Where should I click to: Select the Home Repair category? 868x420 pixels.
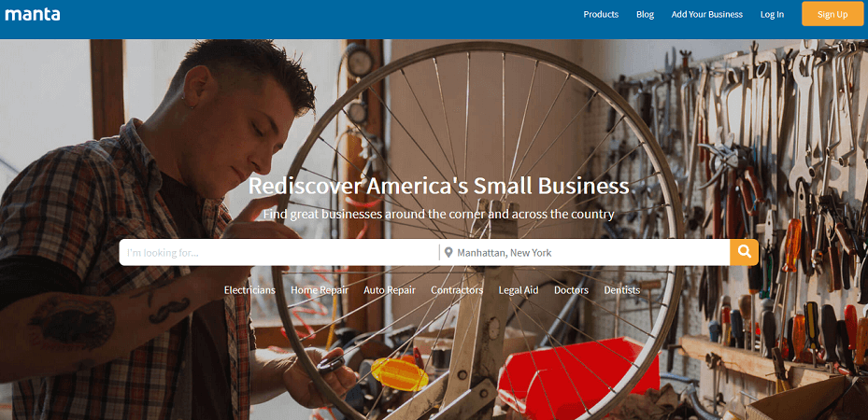[x=320, y=290]
